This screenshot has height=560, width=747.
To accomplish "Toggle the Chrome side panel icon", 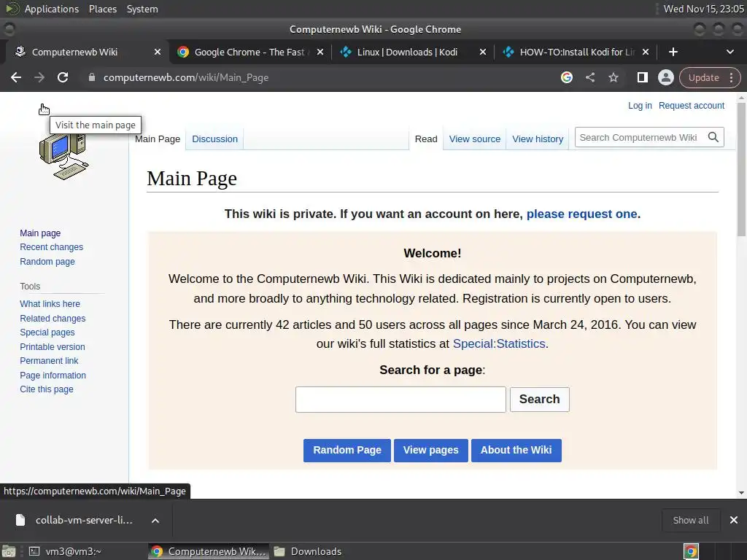I will click(642, 77).
